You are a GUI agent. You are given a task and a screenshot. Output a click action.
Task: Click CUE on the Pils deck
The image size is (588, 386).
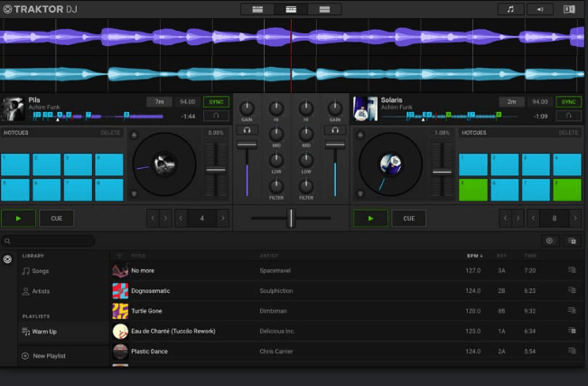coord(57,218)
